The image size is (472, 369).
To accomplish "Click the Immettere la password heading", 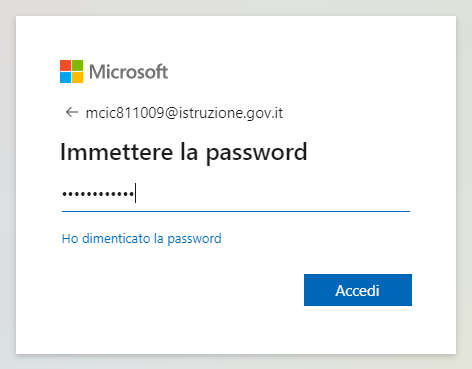I will 183,152.
